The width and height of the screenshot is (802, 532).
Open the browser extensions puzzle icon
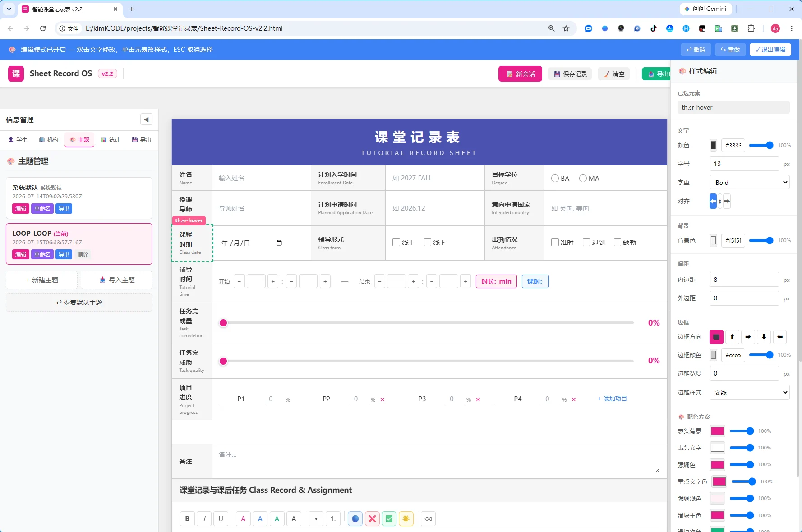[x=751, y=28]
